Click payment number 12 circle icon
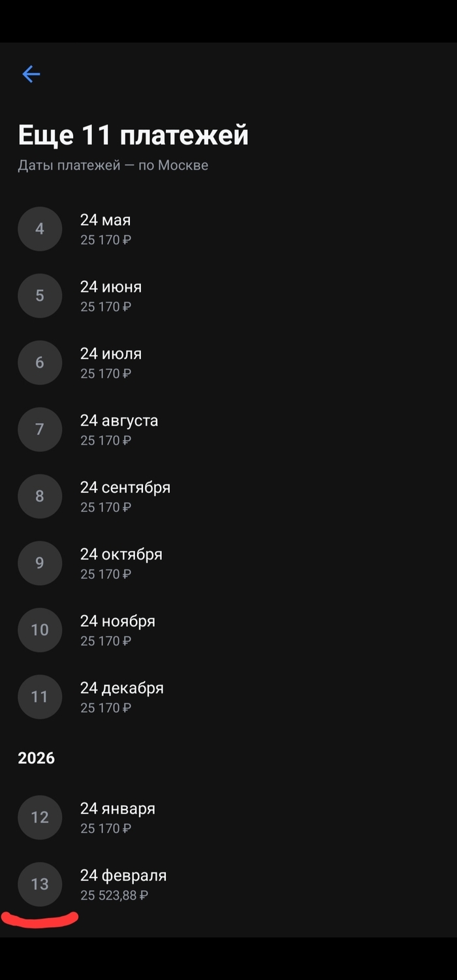Screen dimensions: 457x980 [40, 817]
